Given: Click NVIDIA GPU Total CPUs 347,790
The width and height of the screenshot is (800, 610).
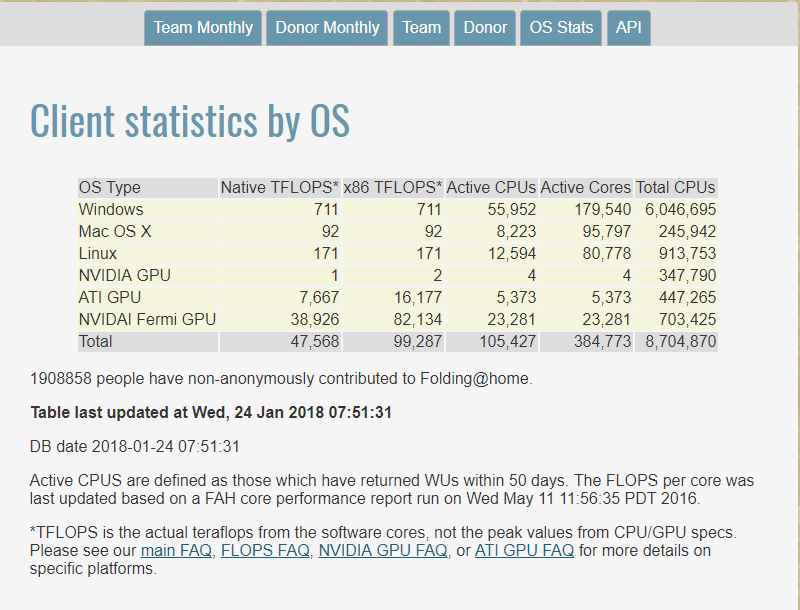Looking at the screenshot, I should click(687, 275).
